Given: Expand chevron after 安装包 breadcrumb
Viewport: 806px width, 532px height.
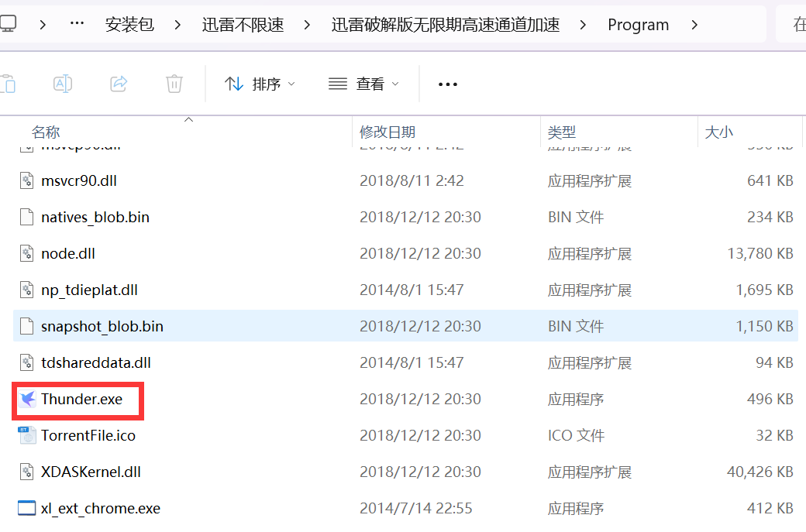Looking at the screenshot, I should tap(177, 25).
